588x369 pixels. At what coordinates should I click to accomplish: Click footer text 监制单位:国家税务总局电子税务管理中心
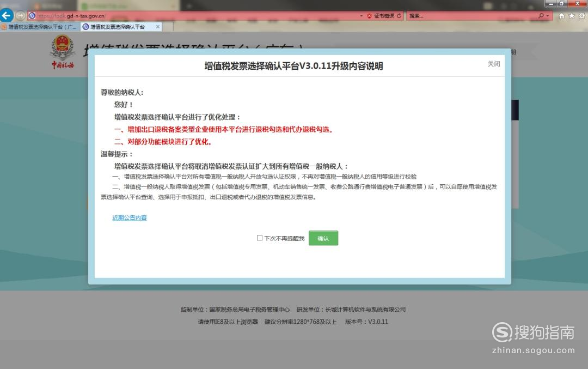235,310
